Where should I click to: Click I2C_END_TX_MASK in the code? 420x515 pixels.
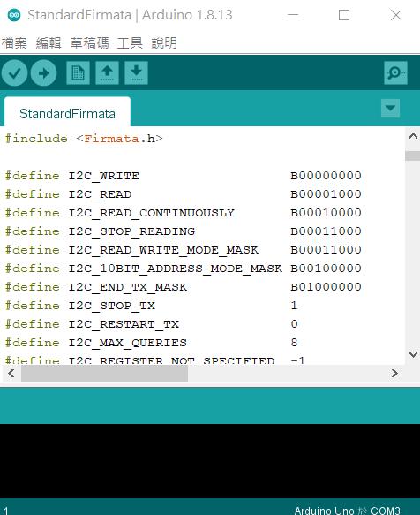click(128, 287)
